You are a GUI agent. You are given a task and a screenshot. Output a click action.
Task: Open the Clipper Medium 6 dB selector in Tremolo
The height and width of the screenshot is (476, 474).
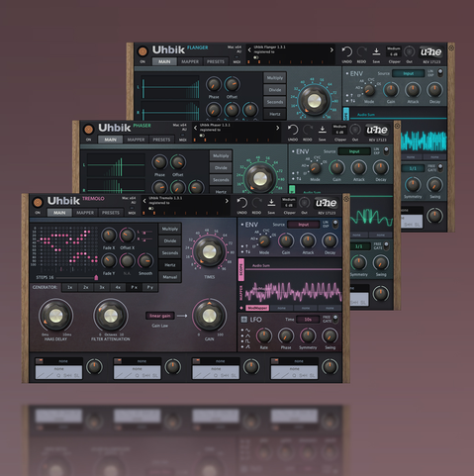coord(289,202)
